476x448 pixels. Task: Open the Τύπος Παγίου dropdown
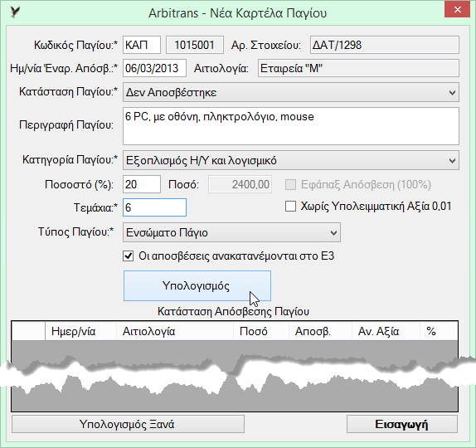click(x=231, y=232)
